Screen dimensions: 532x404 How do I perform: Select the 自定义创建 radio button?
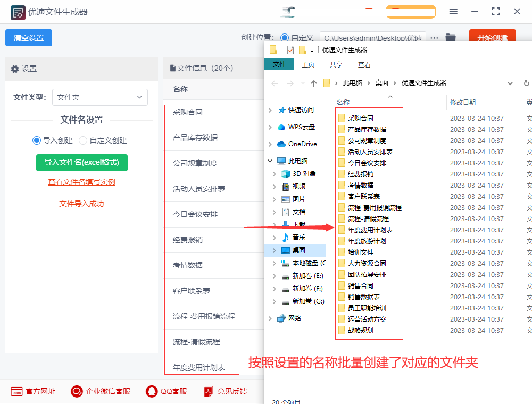click(83, 140)
